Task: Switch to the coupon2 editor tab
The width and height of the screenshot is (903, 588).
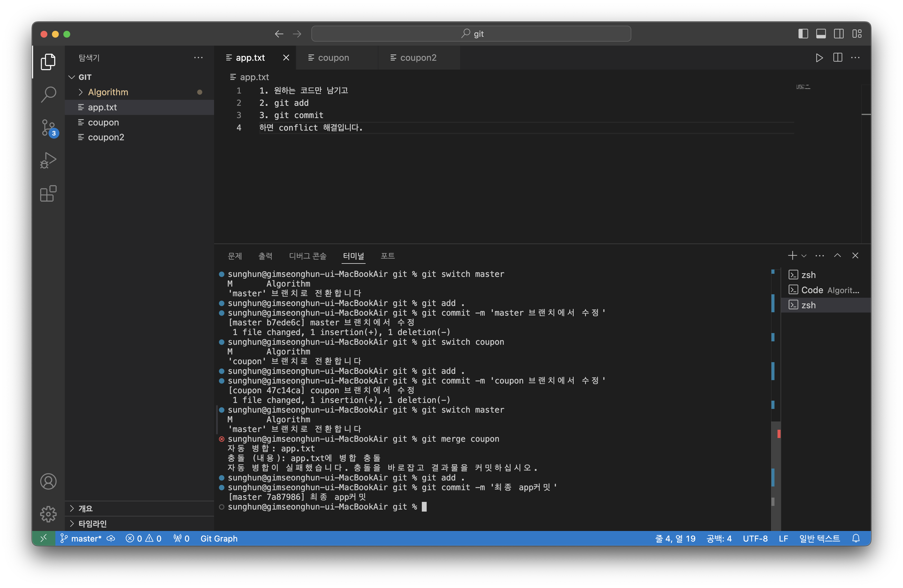Action: (x=418, y=58)
